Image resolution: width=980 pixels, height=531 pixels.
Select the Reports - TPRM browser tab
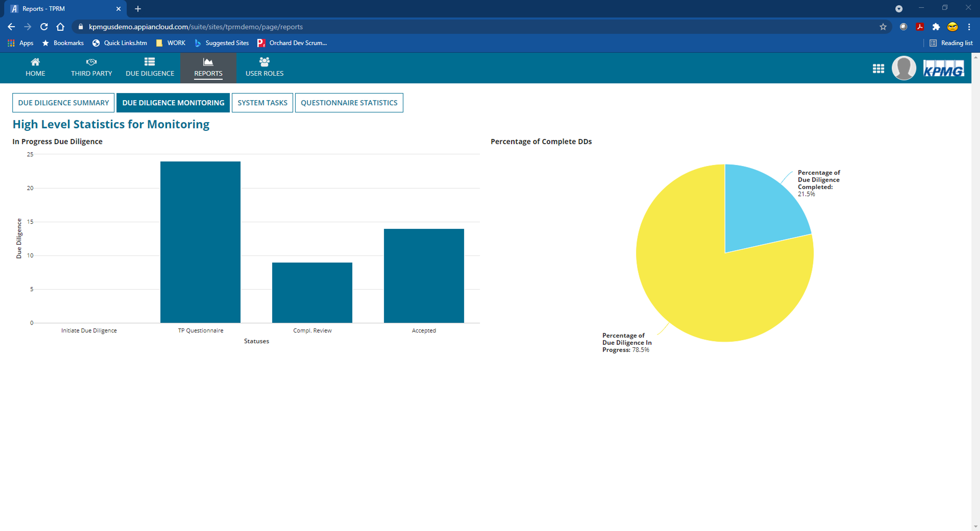[x=65, y=9]
